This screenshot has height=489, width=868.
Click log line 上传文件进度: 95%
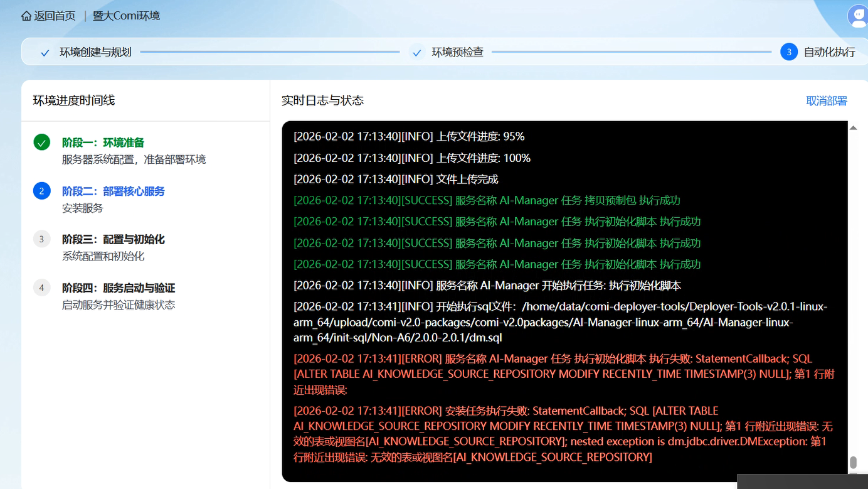pyautogui.click(x=409, y=137)
